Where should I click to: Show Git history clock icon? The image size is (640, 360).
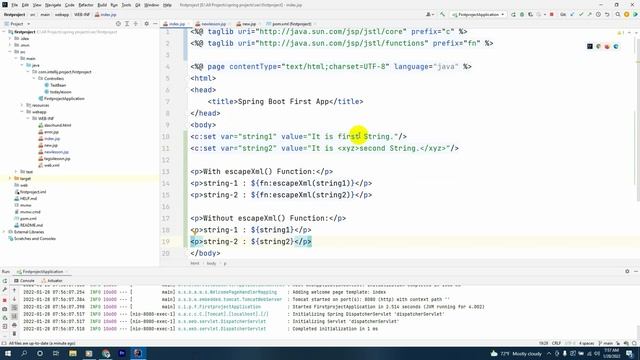(598, 15)
